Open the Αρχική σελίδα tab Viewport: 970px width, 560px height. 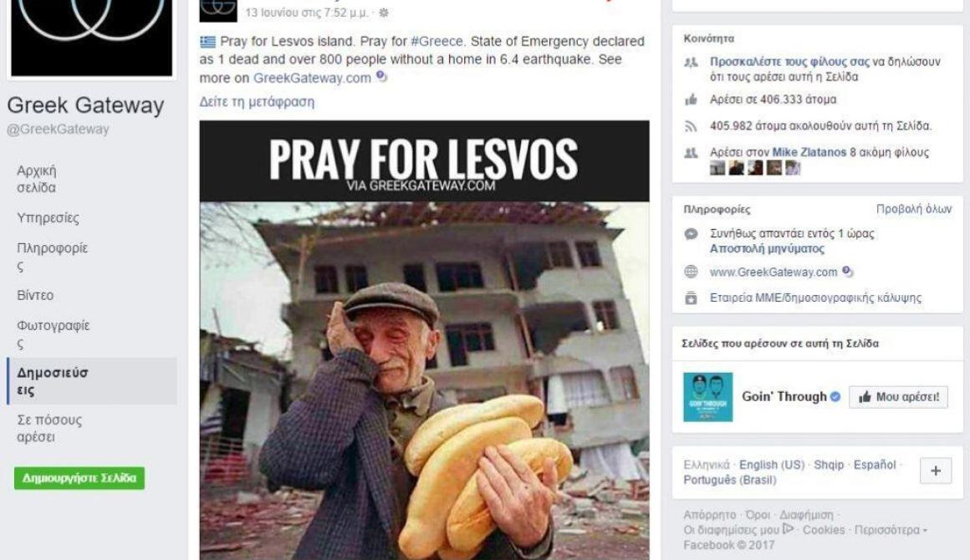pos(37,179)
